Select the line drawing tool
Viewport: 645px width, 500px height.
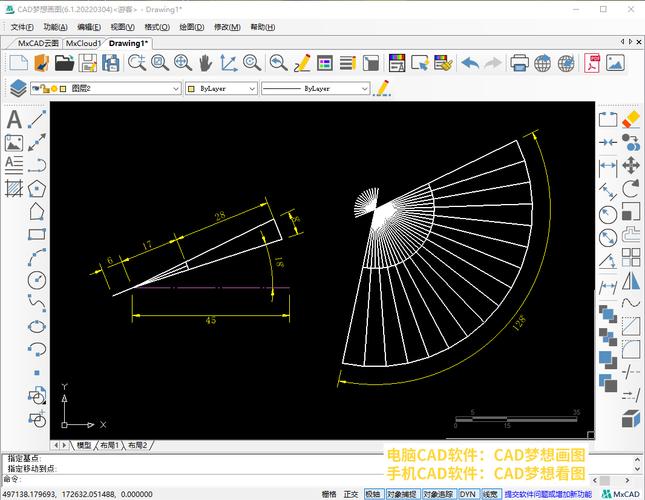(x=37, y=119)
